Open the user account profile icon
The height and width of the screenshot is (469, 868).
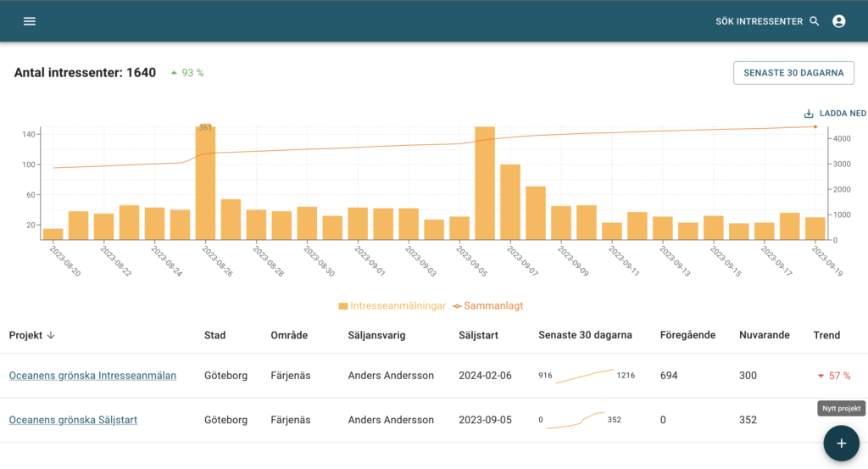pos(839,21)
